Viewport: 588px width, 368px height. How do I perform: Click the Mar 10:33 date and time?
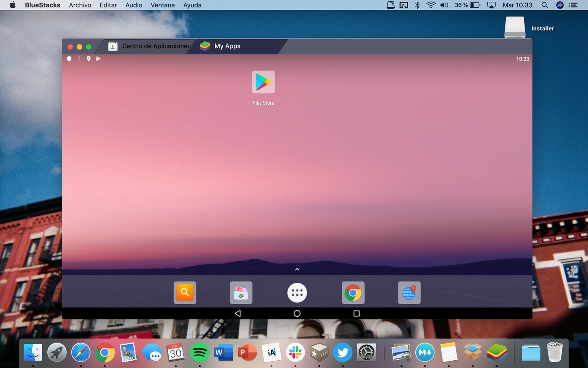[518, 5]
